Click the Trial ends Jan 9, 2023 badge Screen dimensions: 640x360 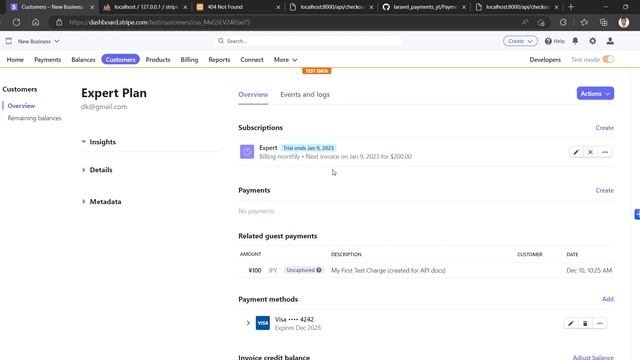308,148
